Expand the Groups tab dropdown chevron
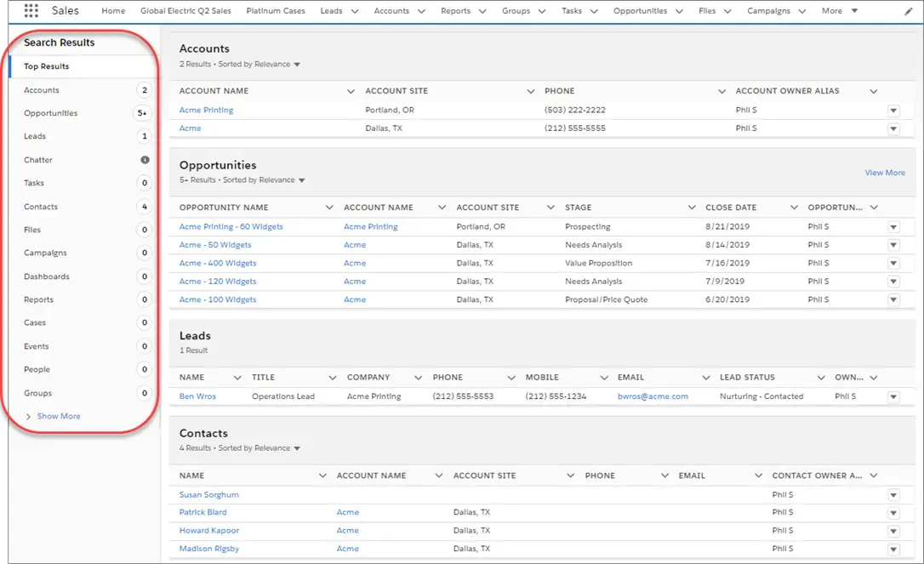The width and height of the screenshot is (924, 564). point(542,11)
